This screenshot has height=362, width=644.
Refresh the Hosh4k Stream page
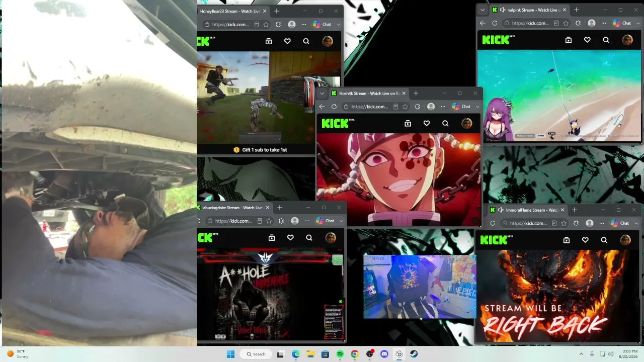point(334,107)
